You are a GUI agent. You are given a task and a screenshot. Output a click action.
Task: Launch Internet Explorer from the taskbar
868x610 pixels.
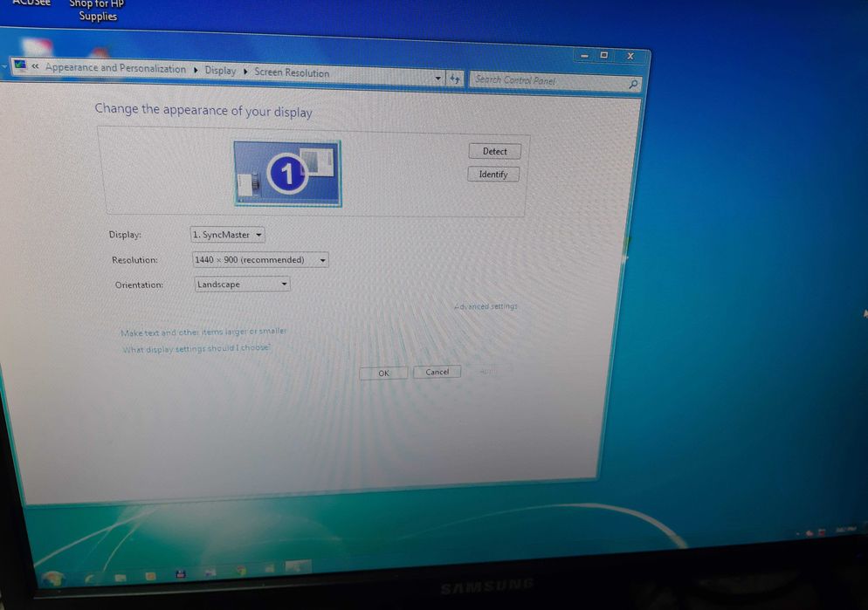pyautogui.click(x=90, y=578)
